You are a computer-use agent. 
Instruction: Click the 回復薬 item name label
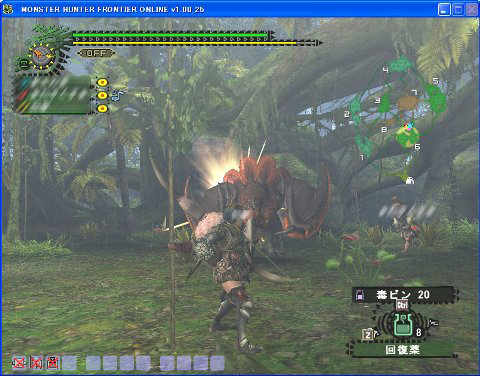(402, 350)
